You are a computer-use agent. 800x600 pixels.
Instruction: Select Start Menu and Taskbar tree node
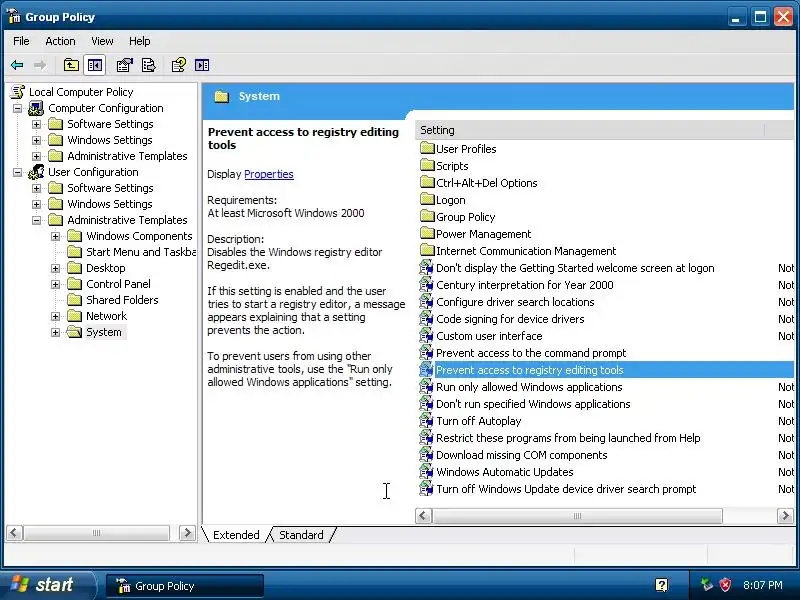[x=141, y=252]
